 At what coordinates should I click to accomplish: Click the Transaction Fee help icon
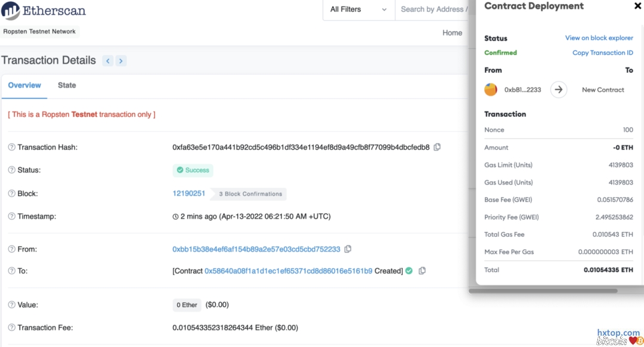click(x=11, y=327)
